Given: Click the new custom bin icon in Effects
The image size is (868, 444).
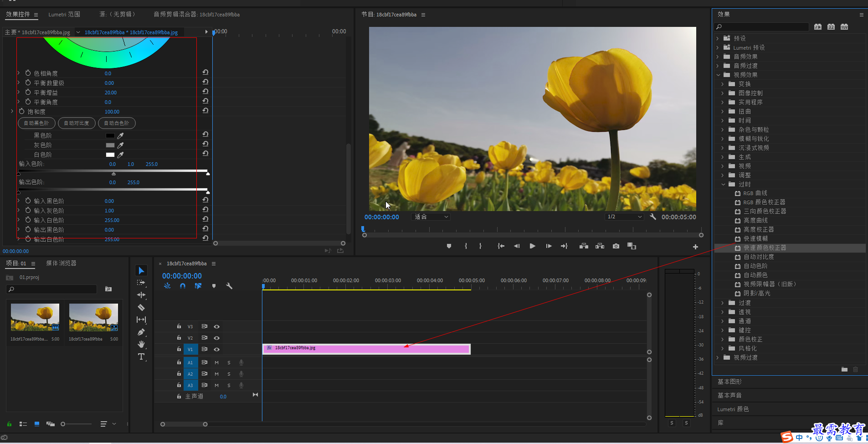Looking at the screenshot, I should [x=844, y=369].
